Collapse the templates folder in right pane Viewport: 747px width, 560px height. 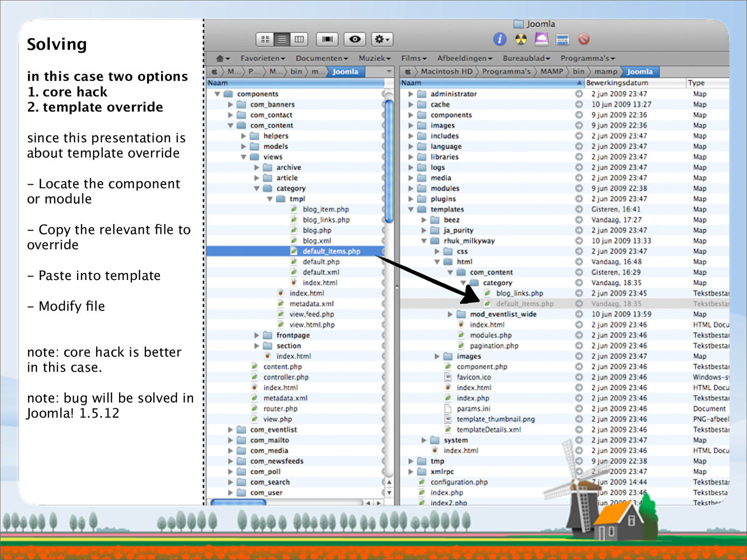coord(410,210)
